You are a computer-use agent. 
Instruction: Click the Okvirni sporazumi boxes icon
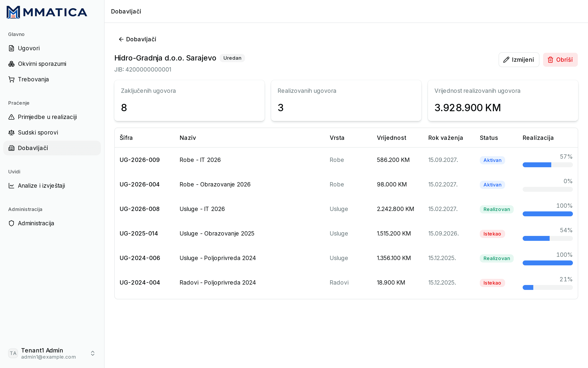[11, 64]
